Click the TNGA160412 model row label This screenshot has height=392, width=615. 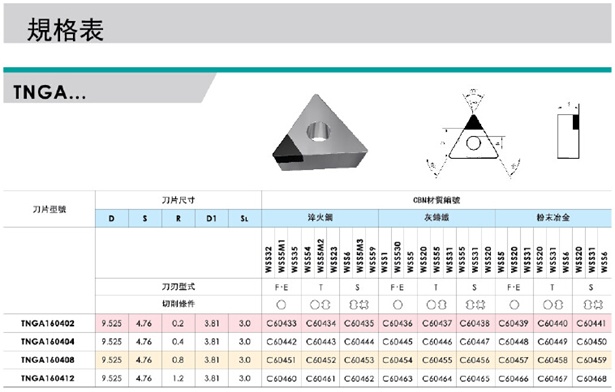tap(48, 378)
